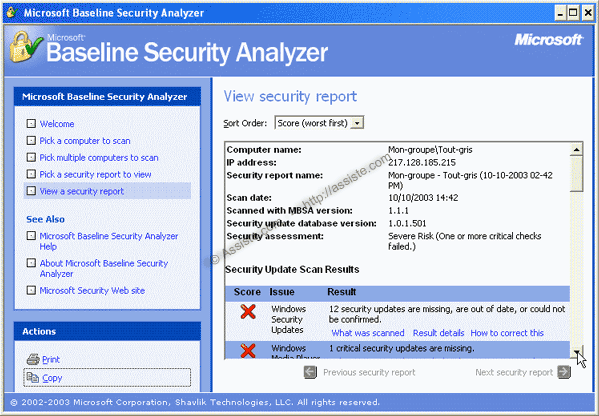Click the Issue column header
599x416 pixels.
[x=282, y=292]
